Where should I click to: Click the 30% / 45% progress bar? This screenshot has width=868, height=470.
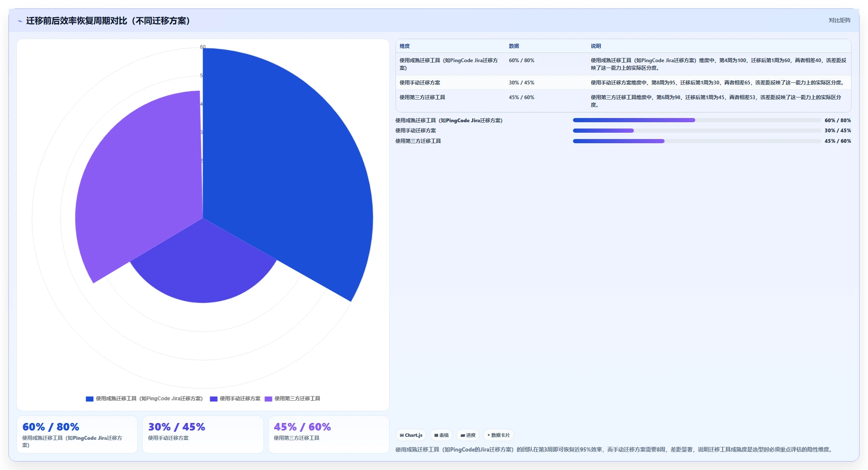click(697, 131)
